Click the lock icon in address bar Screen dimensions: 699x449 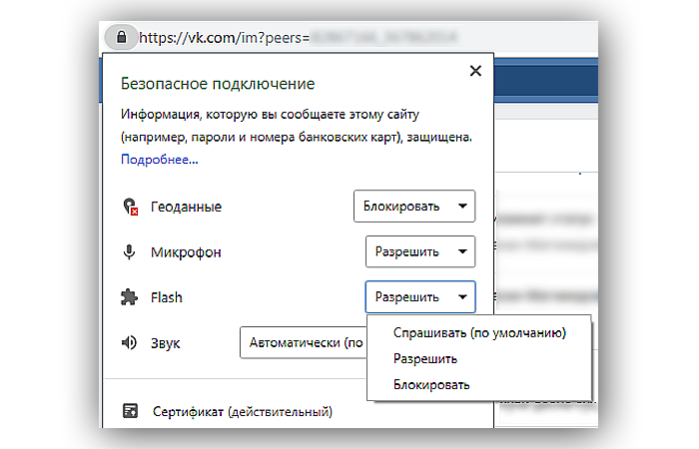coord(121,37)
